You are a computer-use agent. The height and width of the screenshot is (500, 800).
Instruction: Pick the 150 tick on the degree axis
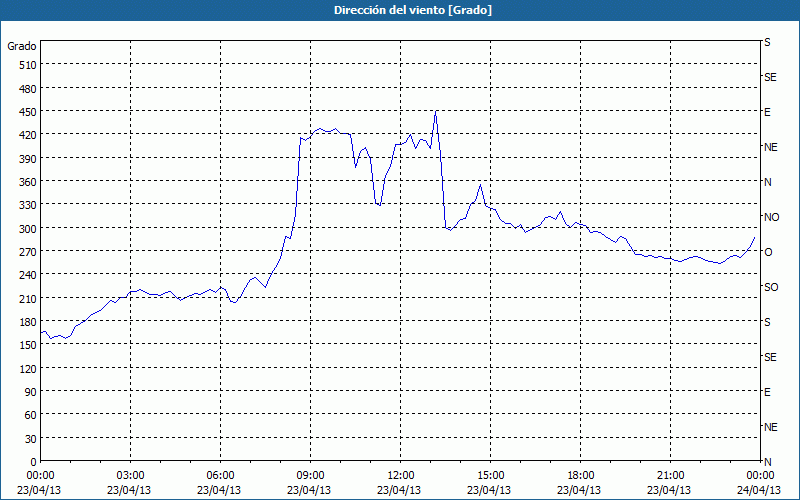tap(29, 345)
